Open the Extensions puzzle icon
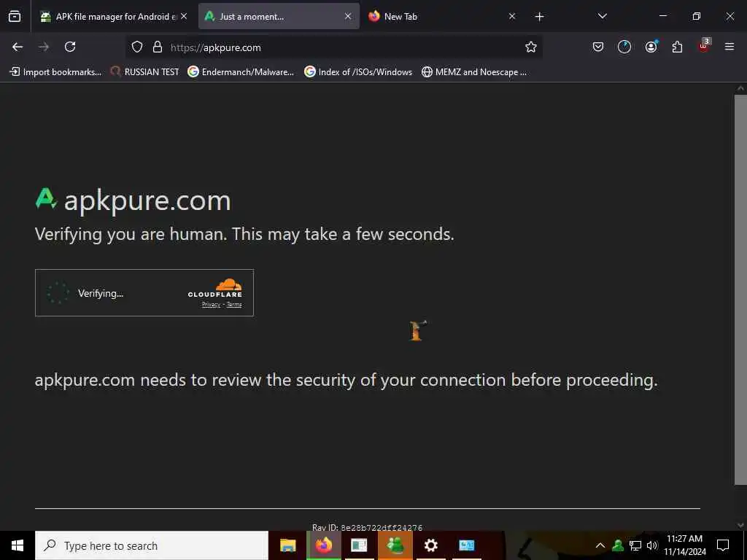 tap(677, 47)
